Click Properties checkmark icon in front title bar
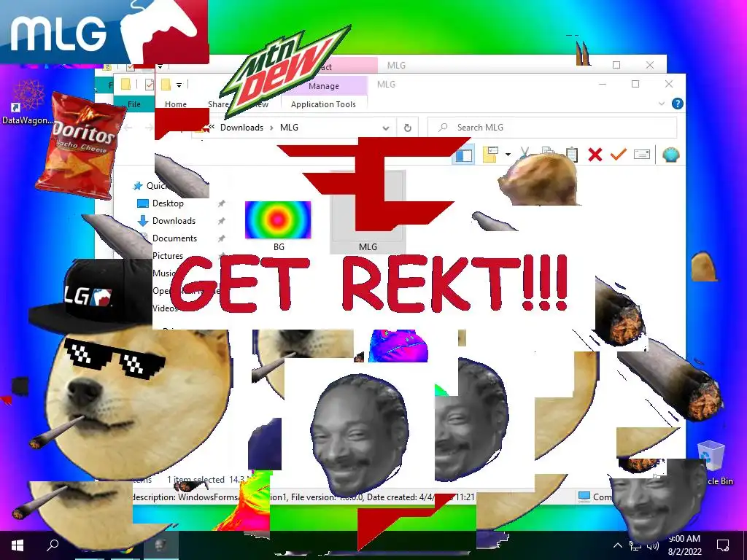Screen dimensions: 747x560 pos(149,85)
